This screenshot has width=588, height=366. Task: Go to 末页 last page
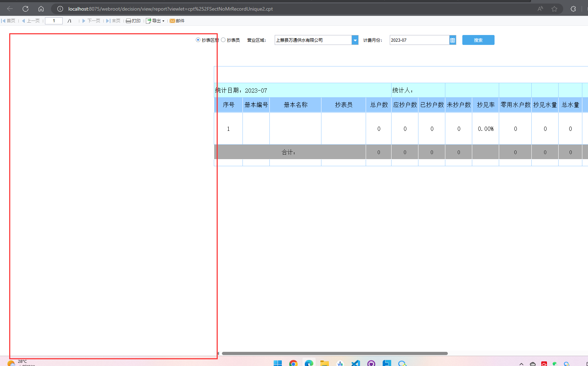pos(113,21)
